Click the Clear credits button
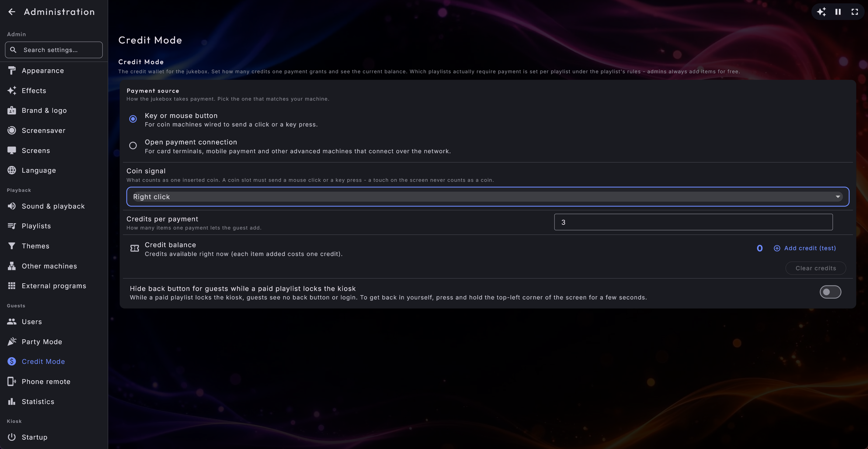This screenshot has width=868, height=449. (x=815, y=268)
